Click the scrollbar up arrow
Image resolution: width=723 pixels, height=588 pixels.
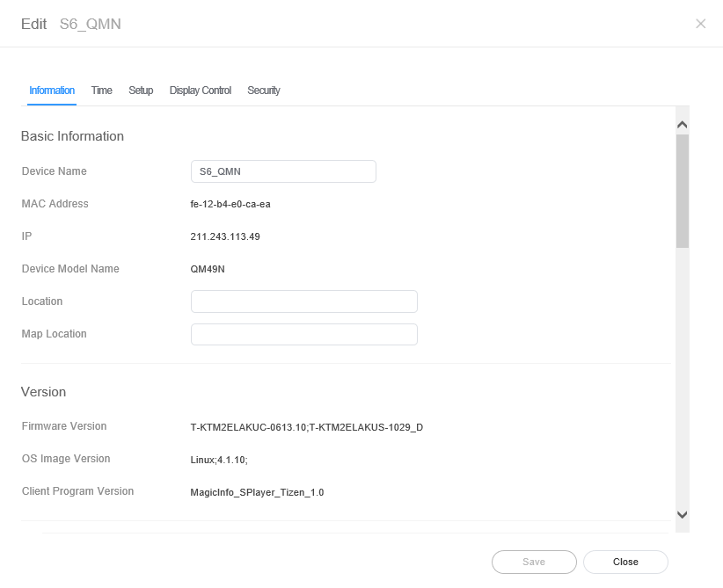click(682, 124)
